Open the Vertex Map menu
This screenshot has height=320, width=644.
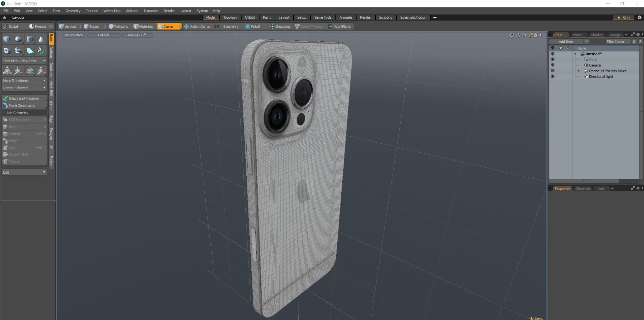coord(112,11)
